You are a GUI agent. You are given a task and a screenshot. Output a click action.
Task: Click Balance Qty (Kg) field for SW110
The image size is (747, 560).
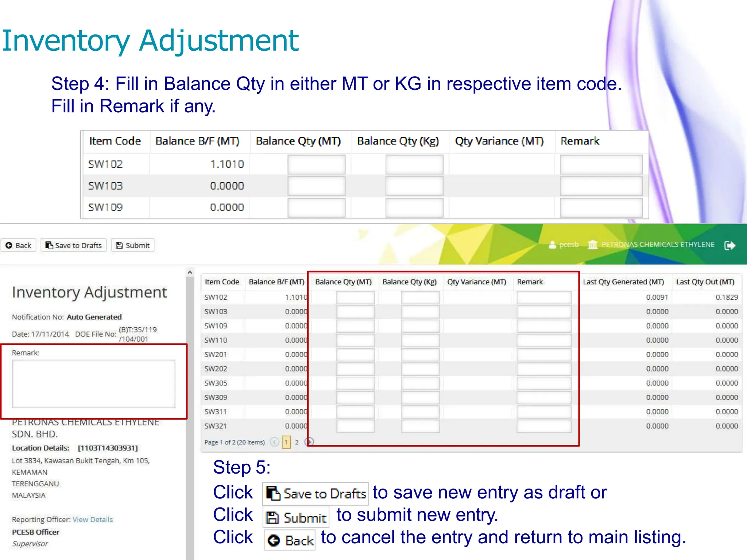pyautogui.click(x=420, y=341)
